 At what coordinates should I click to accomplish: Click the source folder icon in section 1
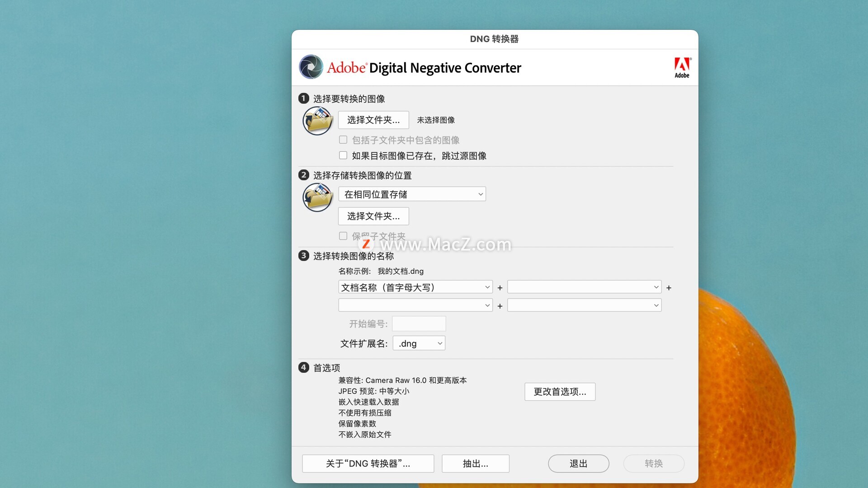click(x=317, y=121)
